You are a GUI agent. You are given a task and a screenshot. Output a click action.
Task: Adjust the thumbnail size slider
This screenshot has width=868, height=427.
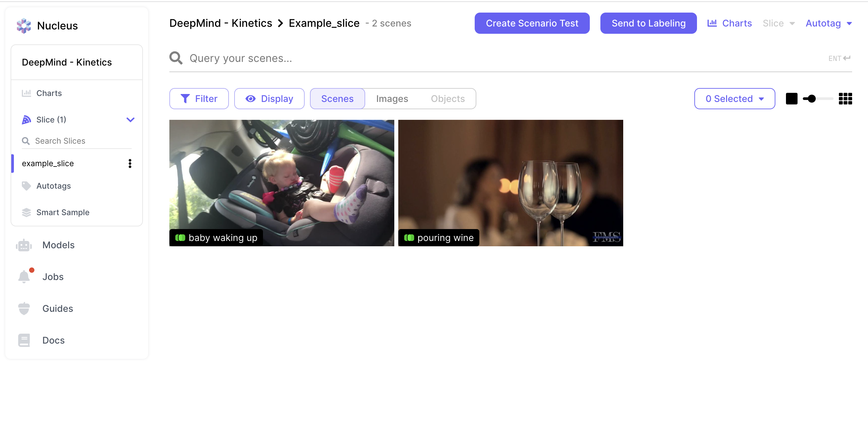coord(811,99)
